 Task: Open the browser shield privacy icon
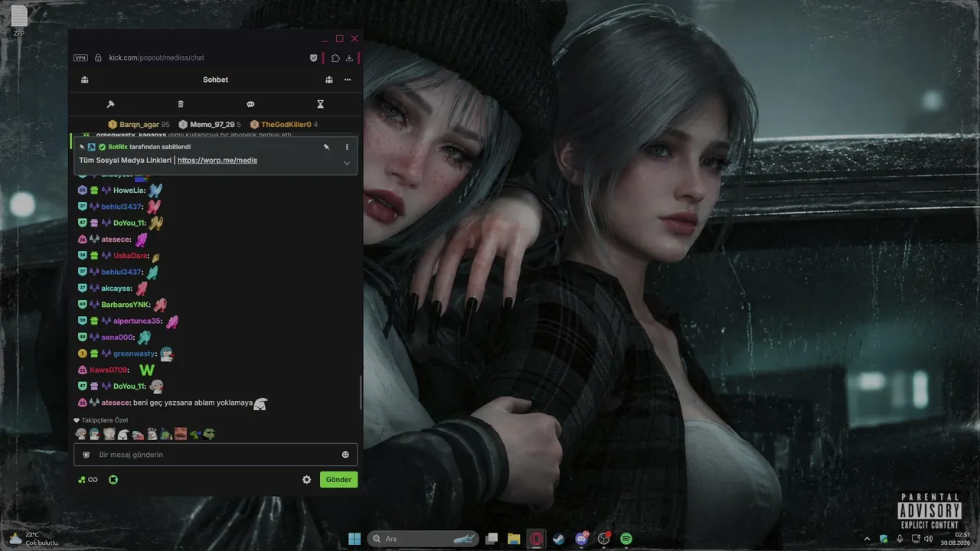tap(313, 57)
